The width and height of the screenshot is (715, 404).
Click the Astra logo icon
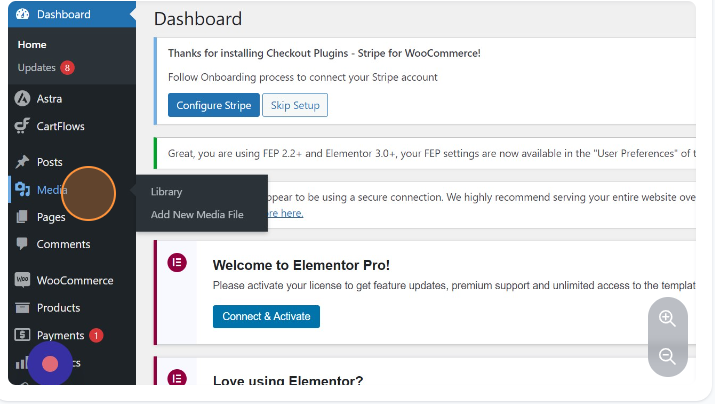[22, 99]
